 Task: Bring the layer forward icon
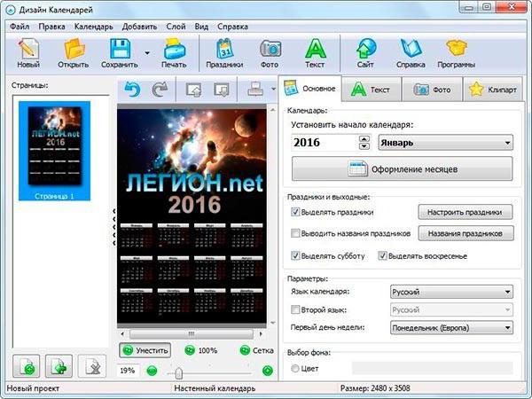193,90
